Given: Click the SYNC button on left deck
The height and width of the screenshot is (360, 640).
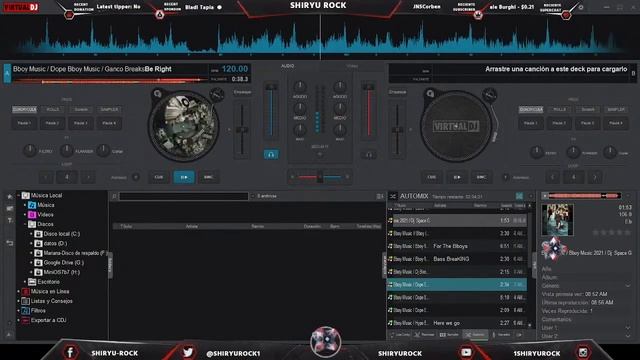Looking at the screenshot, I should [209, 177].
